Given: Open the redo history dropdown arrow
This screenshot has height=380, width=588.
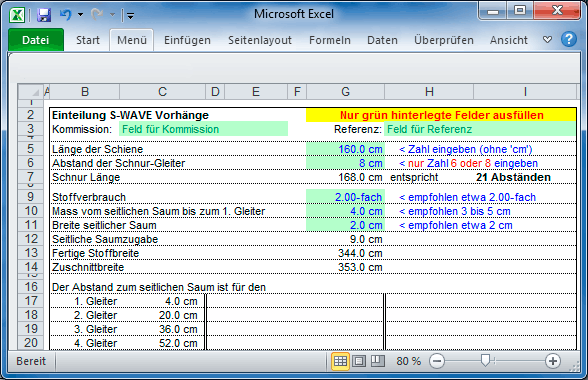Looking at the screenshot, I should pos(112,15).
